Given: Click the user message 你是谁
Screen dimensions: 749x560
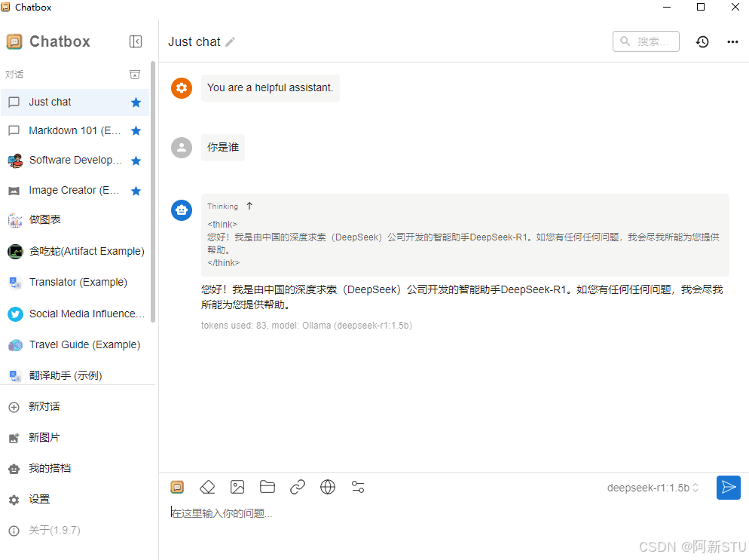Looking at the screenshot, I should tap(223, 148).
